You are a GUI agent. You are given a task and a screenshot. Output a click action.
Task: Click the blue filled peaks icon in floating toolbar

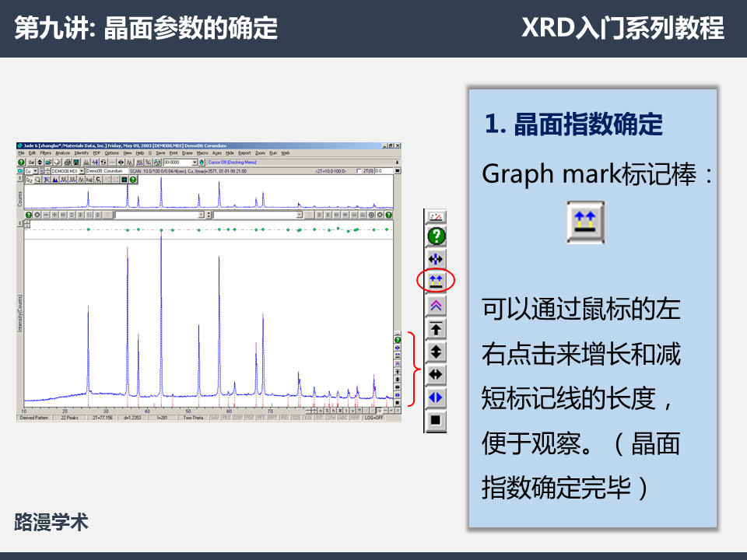pos(55,180)
